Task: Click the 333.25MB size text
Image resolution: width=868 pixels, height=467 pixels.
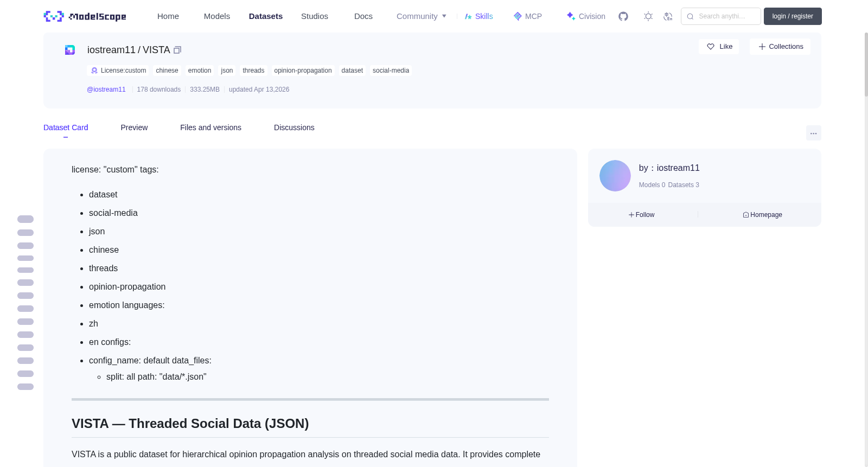Action: [x=205, y=89]
